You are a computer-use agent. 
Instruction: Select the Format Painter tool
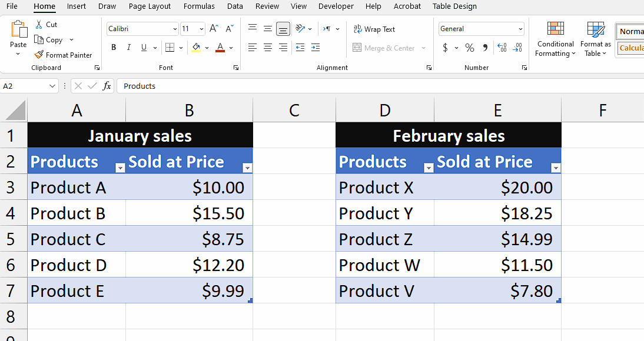tap(63, 55)
